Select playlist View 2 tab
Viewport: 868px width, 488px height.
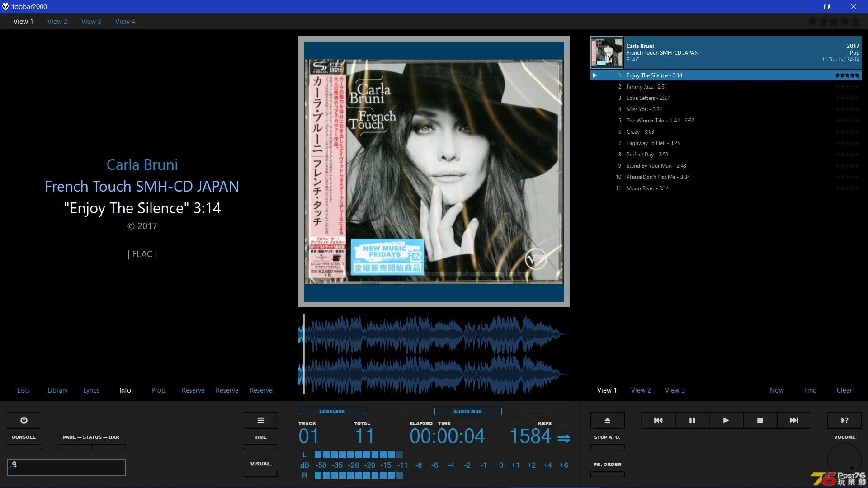point(641,390)
